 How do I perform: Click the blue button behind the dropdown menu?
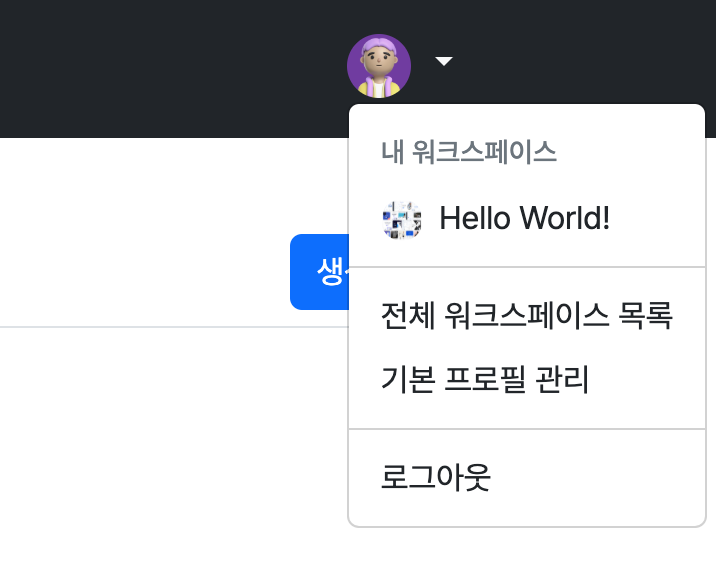320,272
